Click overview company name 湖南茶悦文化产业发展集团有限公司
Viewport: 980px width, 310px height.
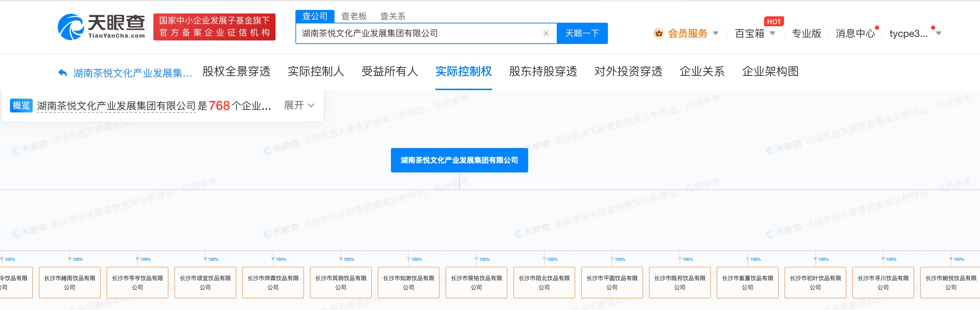[x=116, y=106]
